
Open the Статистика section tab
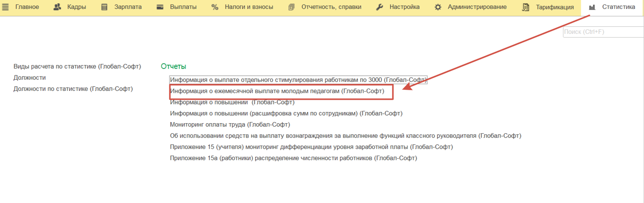click(x=618, y=7)
